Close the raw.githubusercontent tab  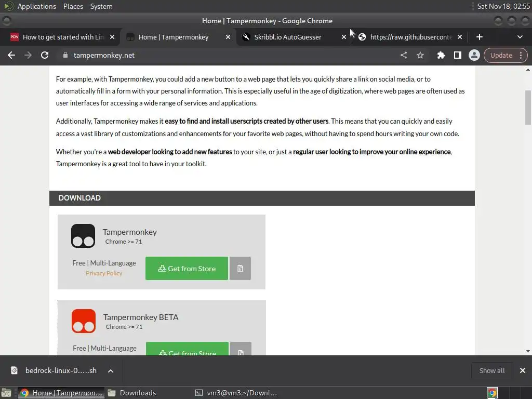[x=459, y=37]
